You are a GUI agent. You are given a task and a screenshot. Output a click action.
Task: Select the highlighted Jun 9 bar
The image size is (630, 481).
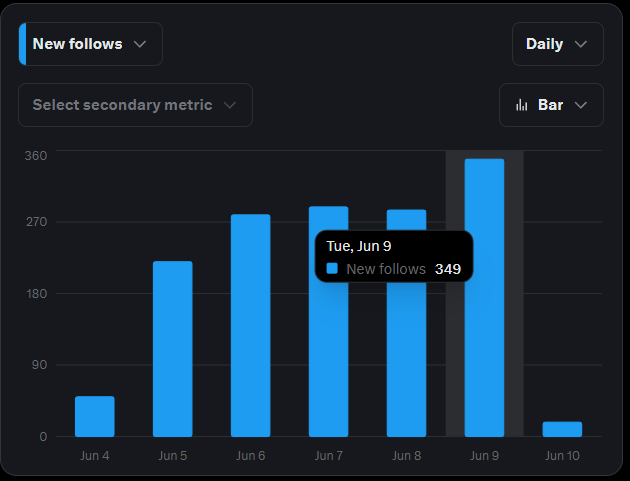point(485,298)
